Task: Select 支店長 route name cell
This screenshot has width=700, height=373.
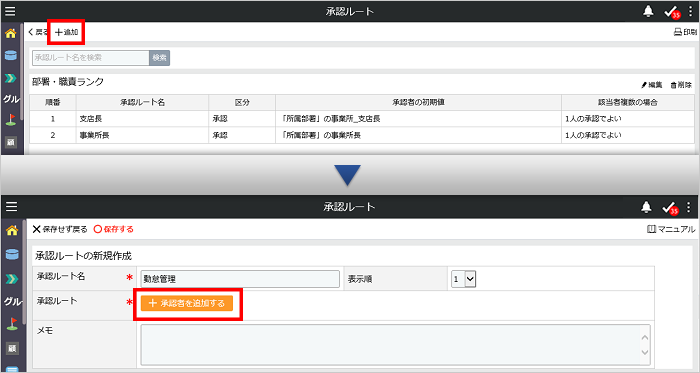Action: point(142,119)
